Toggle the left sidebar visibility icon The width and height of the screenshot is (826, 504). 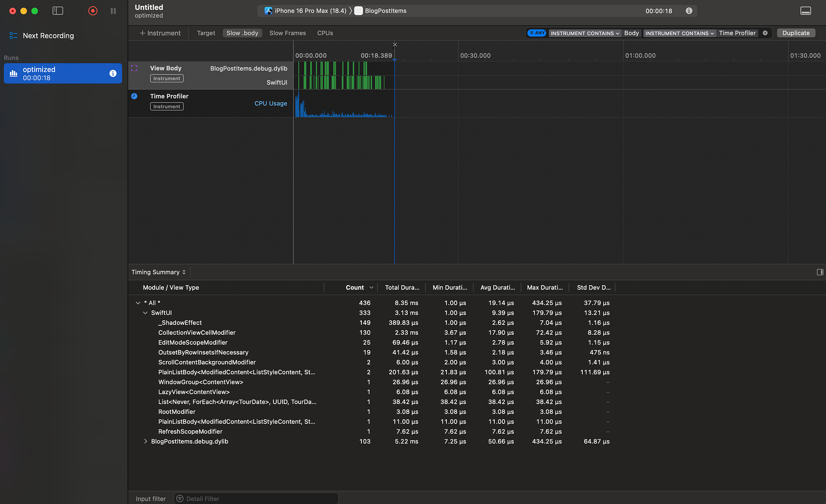tap(58, 11)
